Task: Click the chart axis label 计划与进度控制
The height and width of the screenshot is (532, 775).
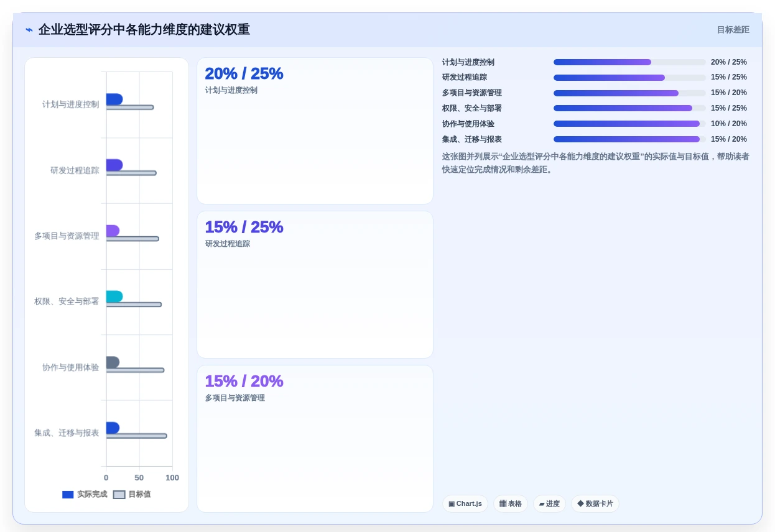Action: coord(70,104)
